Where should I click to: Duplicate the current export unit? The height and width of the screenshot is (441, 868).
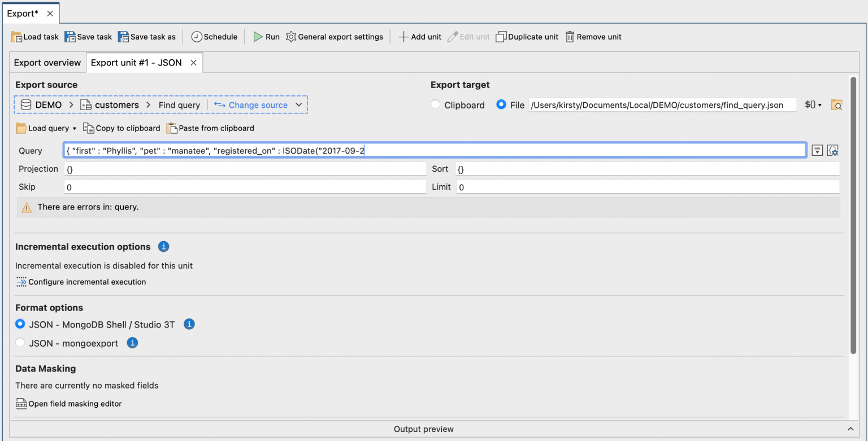(x=527, y=36)
